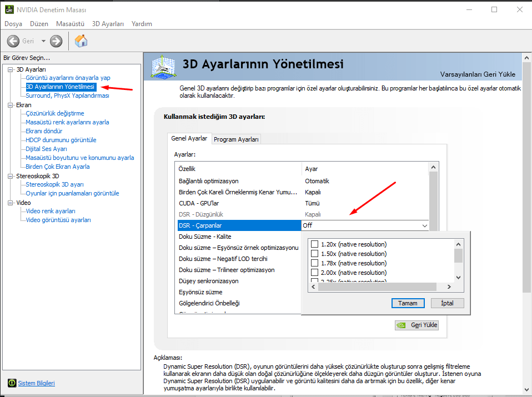Click Varsayılanları Geri Yükle link
This screenshot has width=532, height=397.
[478, 74]
